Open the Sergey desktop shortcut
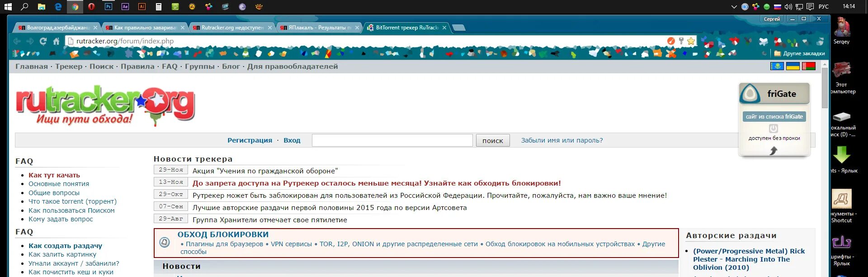Screen dimensions: 868x277 841,31
